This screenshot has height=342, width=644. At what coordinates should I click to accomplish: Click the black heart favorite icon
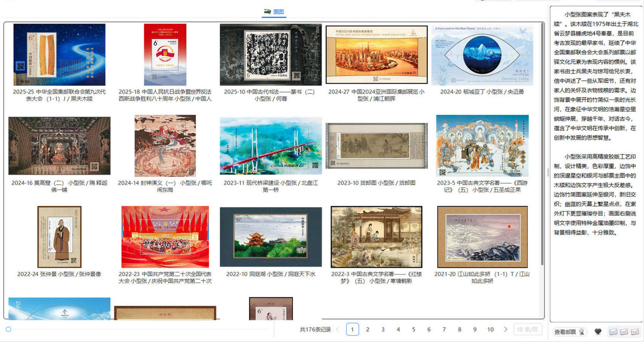click(x=598, y=332)
